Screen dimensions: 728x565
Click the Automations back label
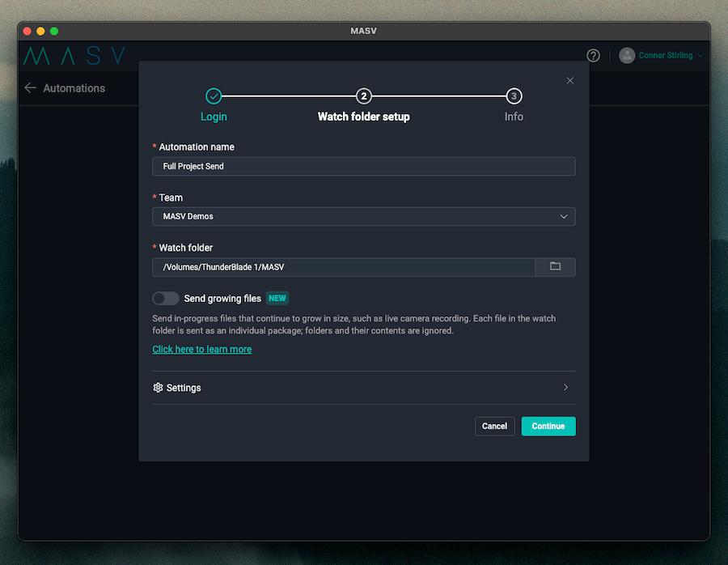[74, 88]
